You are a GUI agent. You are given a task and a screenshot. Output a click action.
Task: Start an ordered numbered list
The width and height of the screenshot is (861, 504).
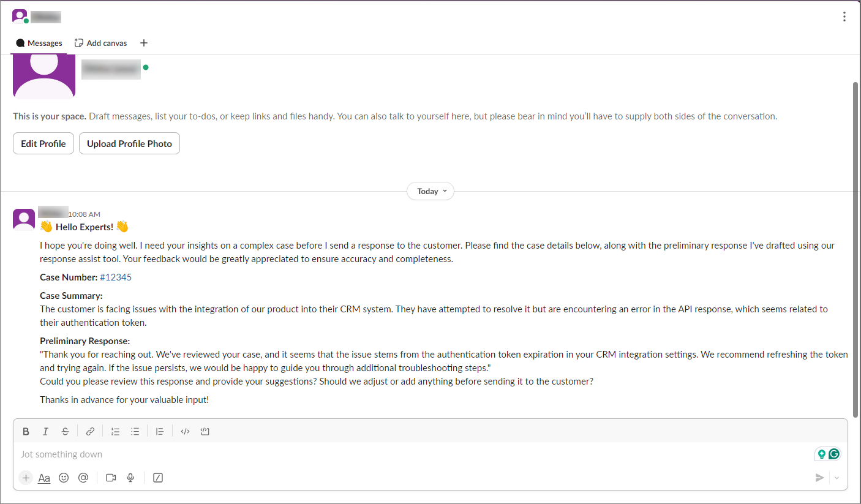point(115,432)
